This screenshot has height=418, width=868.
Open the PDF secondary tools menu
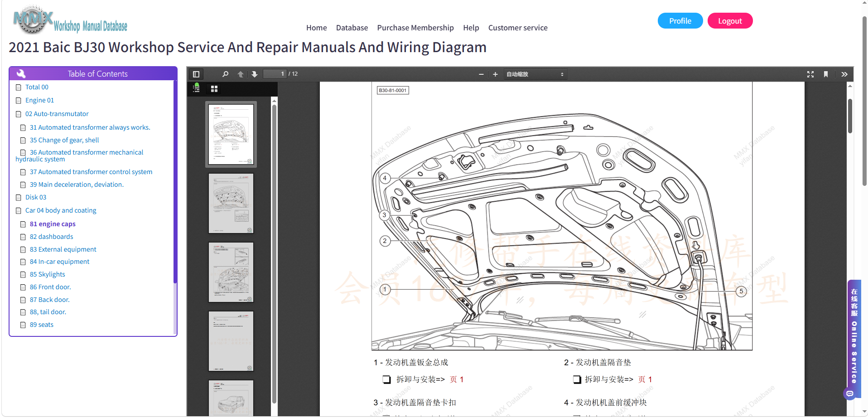[x=844, y=74]
